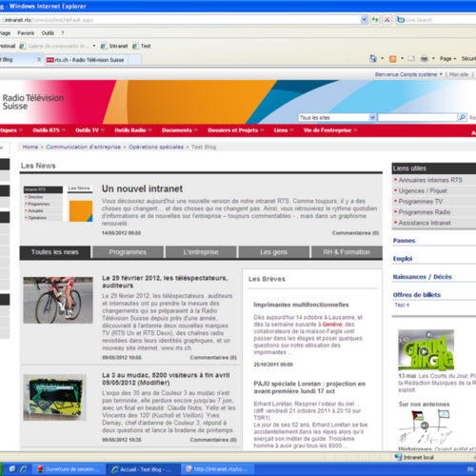The image size is (476, 476).
Task: Open La 3 au mudac article headline
Action: pyautogui.click(x=166, y=379)
